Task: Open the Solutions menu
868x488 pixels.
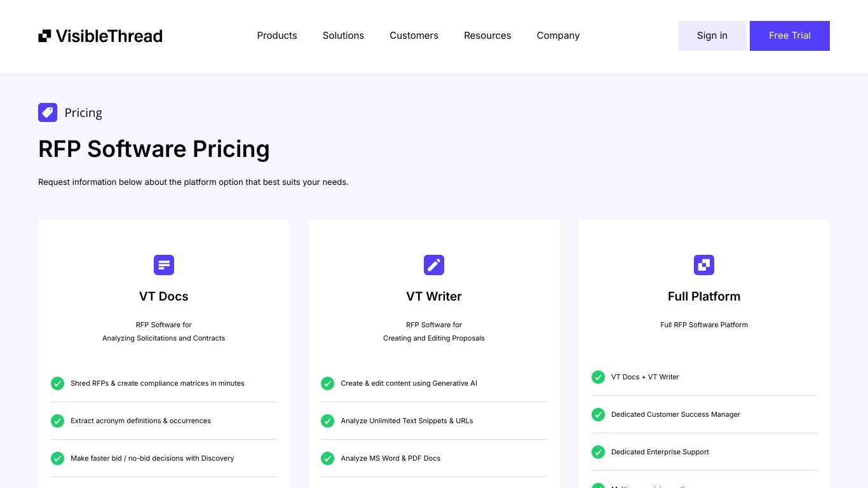Action: coord(343,36)
